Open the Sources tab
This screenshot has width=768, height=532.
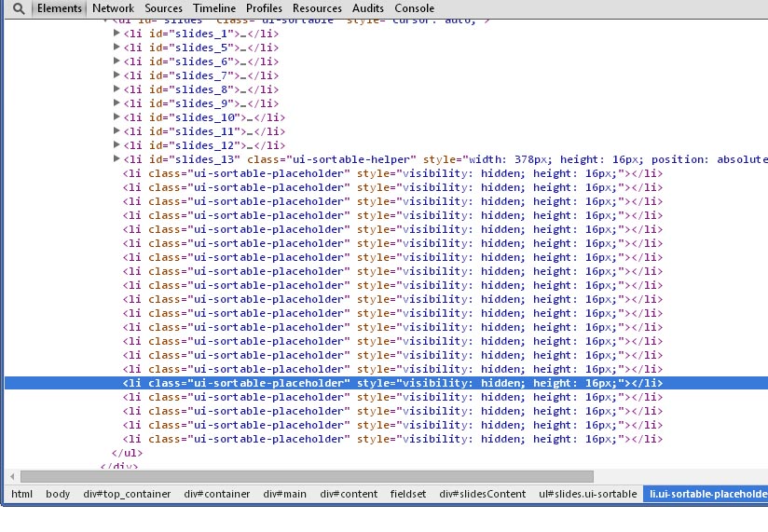coord(164,8)
